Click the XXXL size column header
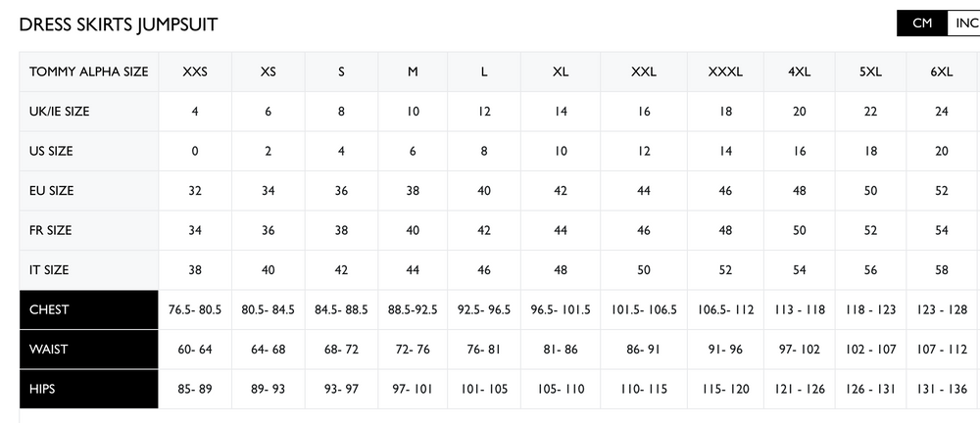This screenshot has height=423, width=980. pos(726,71)
